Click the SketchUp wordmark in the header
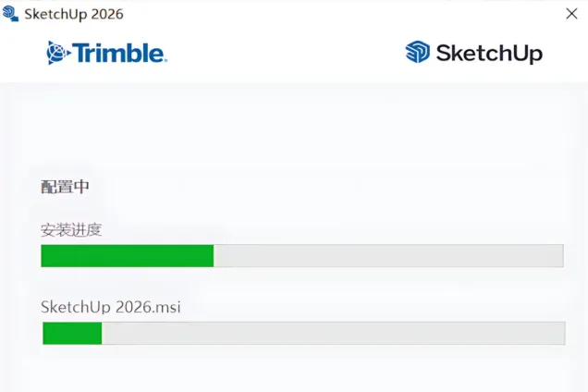Image resolution: width=588 pixels, height=392 pixels. pyautogui.click(x=488, y=53)
